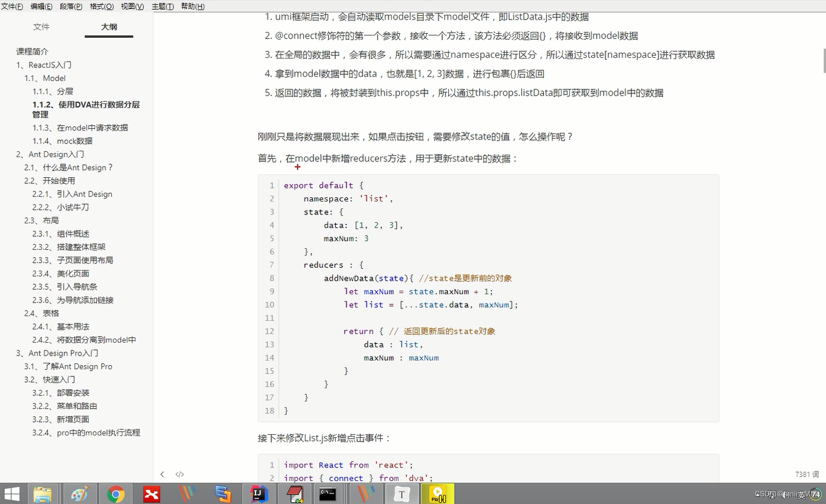
Task: Go to outline heading 2.2.1、引入Ant Design
Action: (72, 194)
